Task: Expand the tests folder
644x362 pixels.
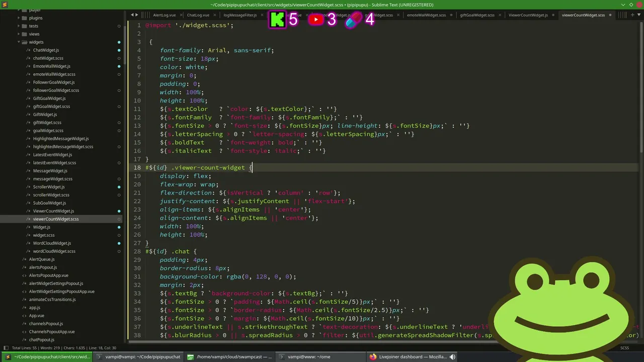Action: coord(19,26)
